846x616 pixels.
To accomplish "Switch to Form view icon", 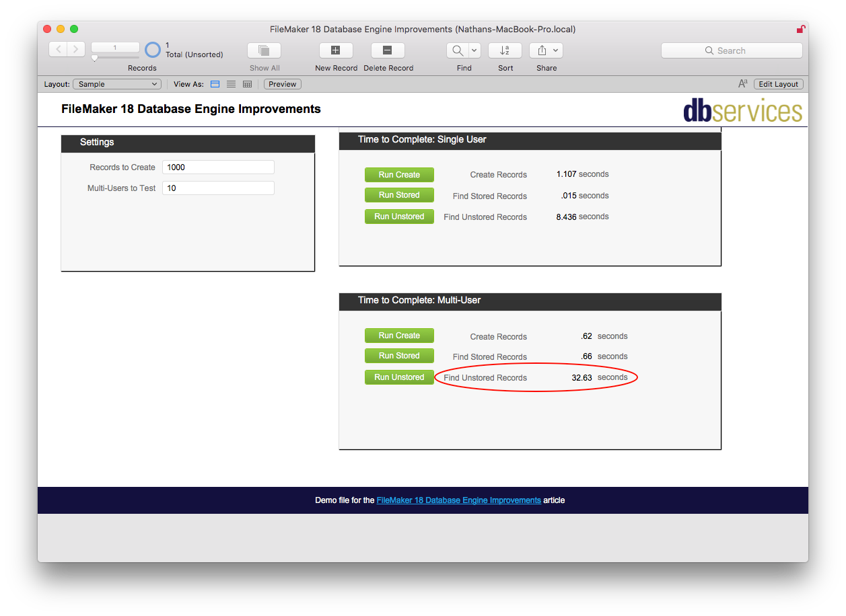I will click(x=215, y=84).
